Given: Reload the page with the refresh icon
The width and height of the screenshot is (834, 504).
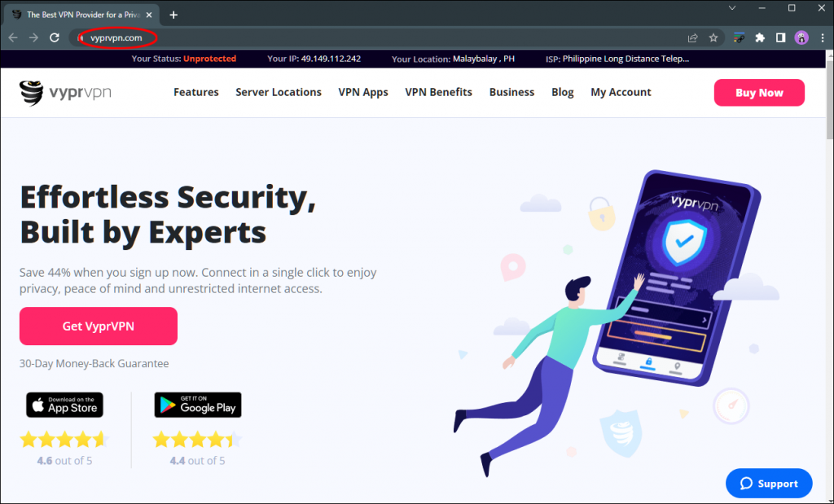Looking at the screenshot, I should [55, 37].
